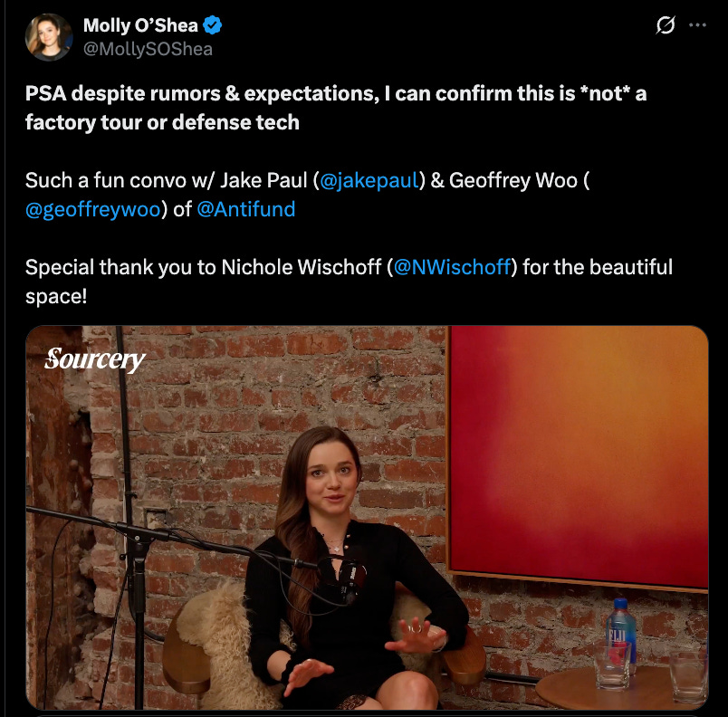
Task: Open the @MollySOShea handle link
Action: tap(148, 49)
